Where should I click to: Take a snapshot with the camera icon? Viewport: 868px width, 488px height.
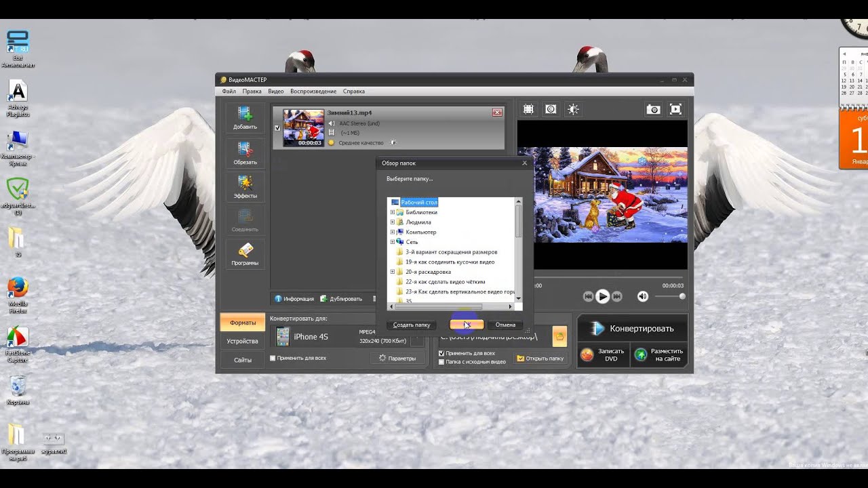(x=653, y=109)
